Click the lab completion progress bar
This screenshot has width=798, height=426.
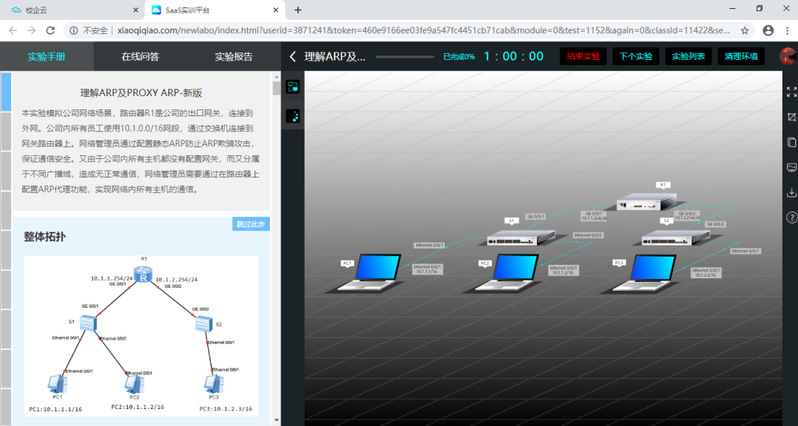(405, 57)
